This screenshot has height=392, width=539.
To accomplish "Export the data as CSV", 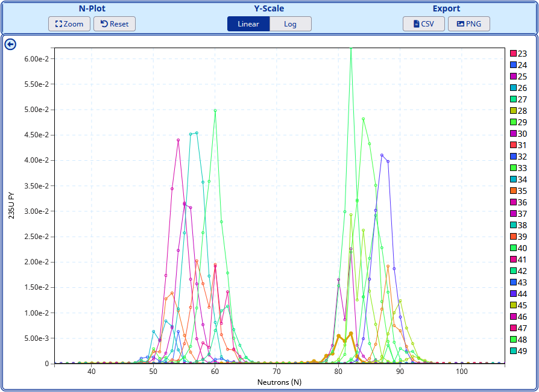I will pos(423,24).
